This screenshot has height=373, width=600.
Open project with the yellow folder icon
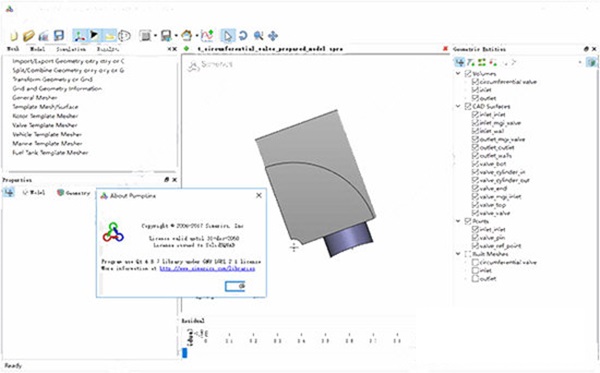coord(29,36)
